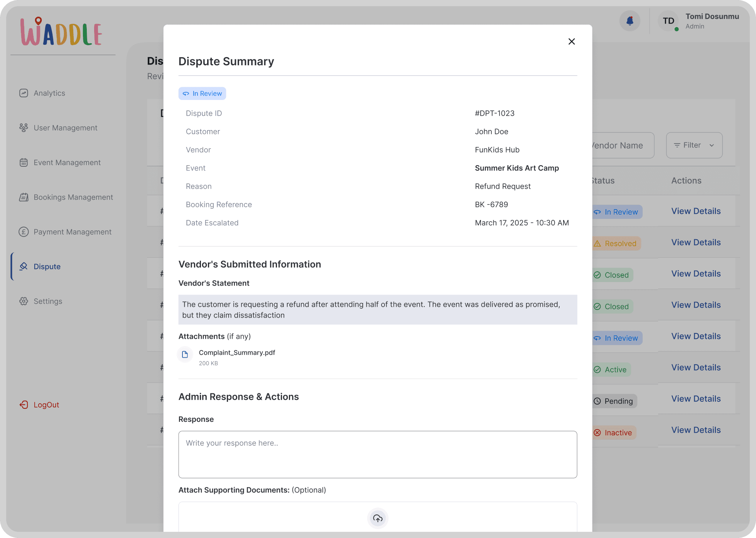Open Complaint_Summary.pdf attachment name
The image size is (756, 538).
pyautogui.click(x=237, y=352)
